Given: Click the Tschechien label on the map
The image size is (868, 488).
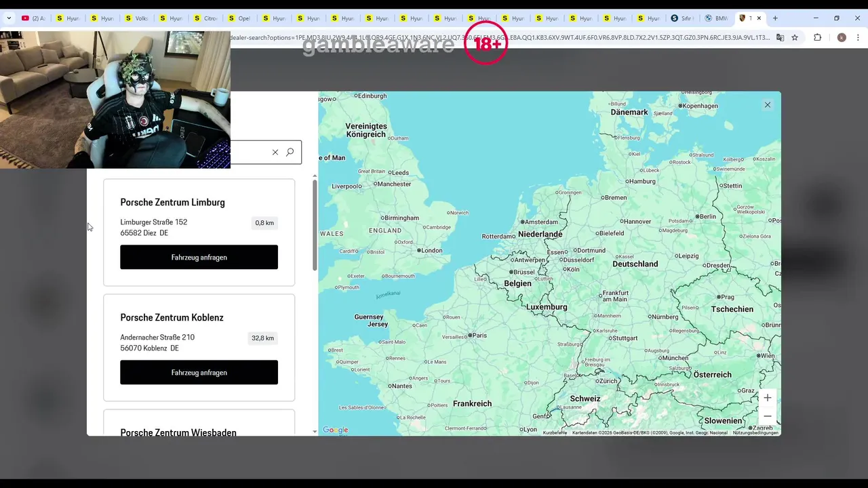Looking at the screenshot, I should tap(732, 308).
